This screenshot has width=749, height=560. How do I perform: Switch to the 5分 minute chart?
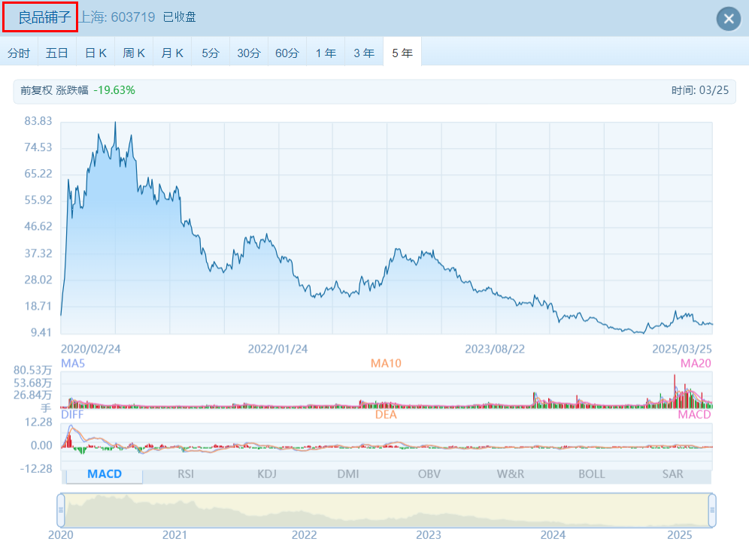210,53
